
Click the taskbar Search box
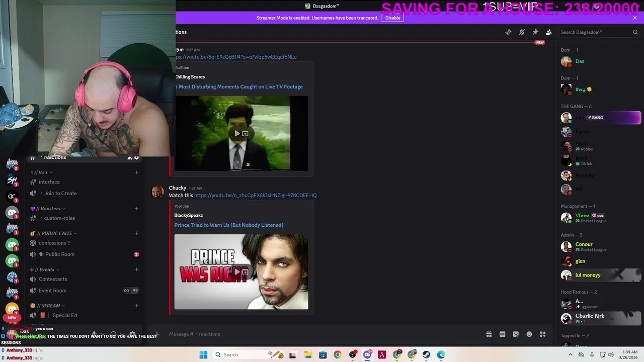click(249, 354)
